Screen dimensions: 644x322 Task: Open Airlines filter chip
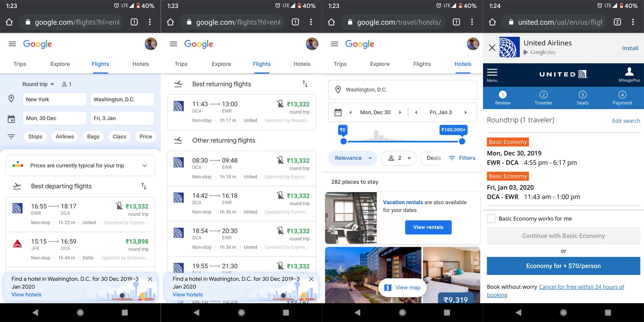(x=65, y=136)
